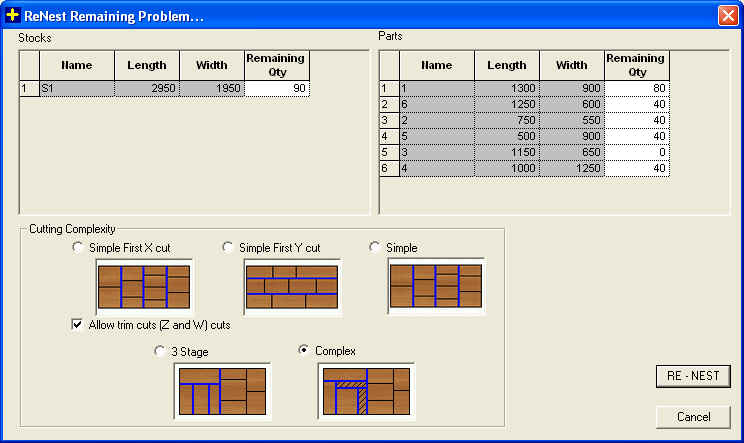This screenshot has width=744, height=443.
Task: Select the Complex radio button
Action: pyautogui.click(x=306, y=351)
